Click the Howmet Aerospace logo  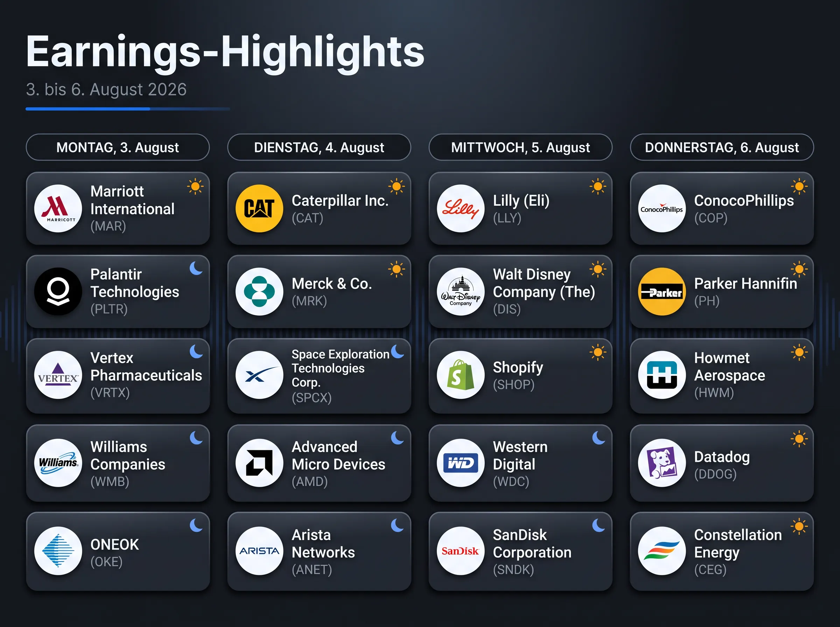[x=662, y=375]
